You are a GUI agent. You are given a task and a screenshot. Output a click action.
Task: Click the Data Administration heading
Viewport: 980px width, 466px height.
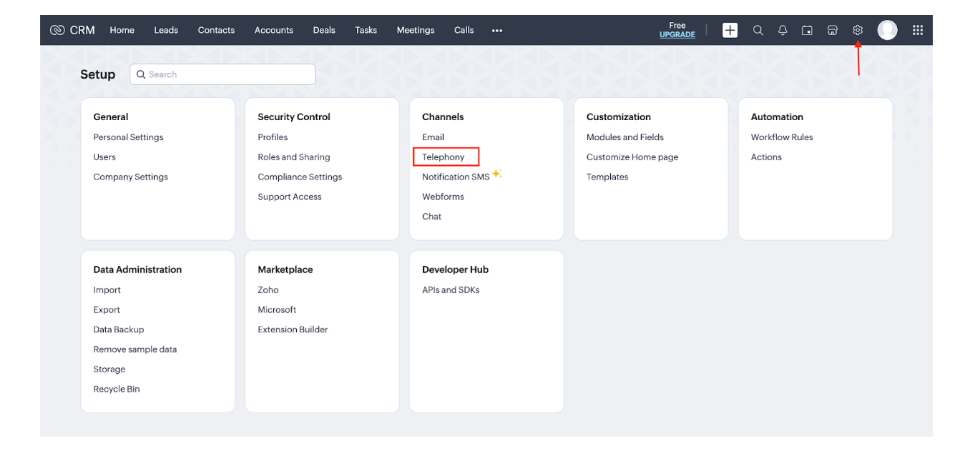pos(137,270)
